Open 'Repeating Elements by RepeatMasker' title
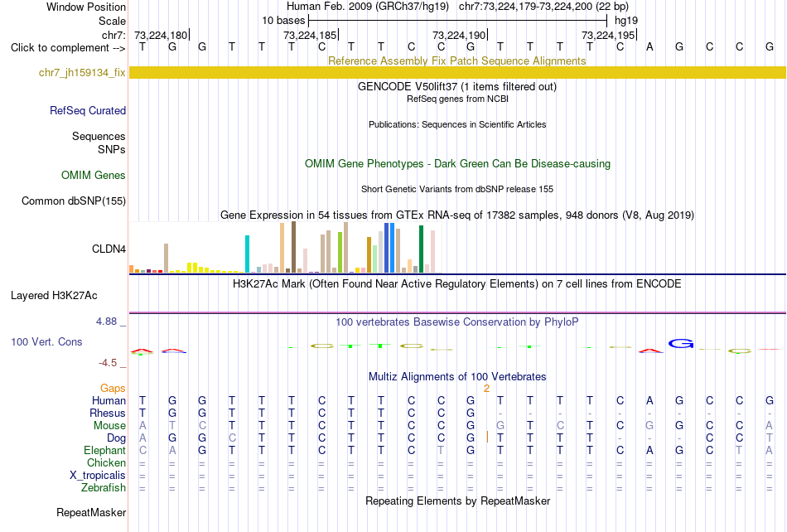787x532 pixels. pos(458,501)
